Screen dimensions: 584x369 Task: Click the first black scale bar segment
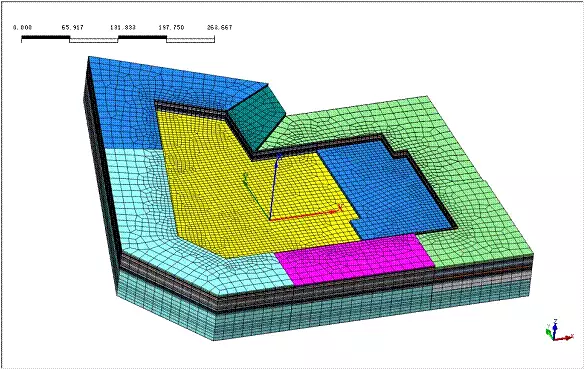tap(45, 37)
